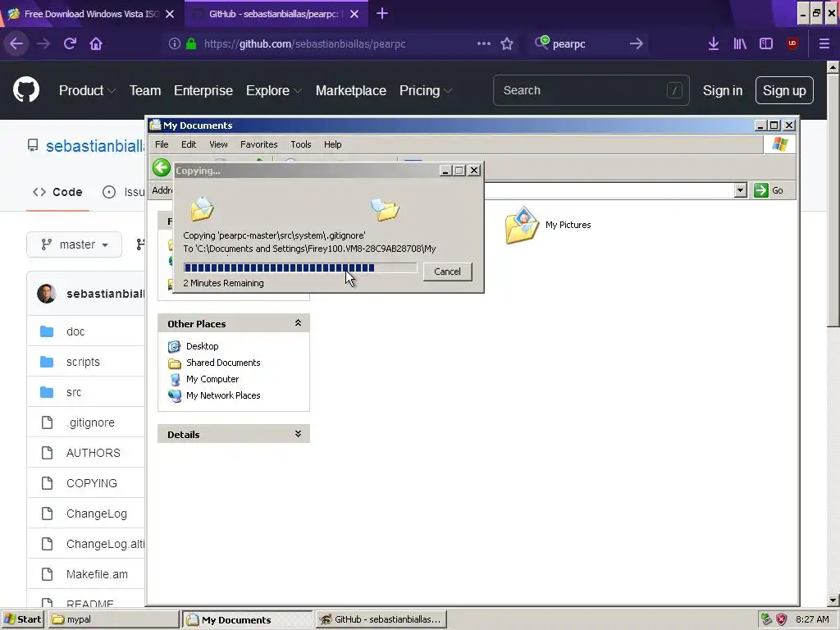Image resolution: width=840 pixels, height=630 pixels.
Task: Cancel the file copy operation
Action: 447,272
